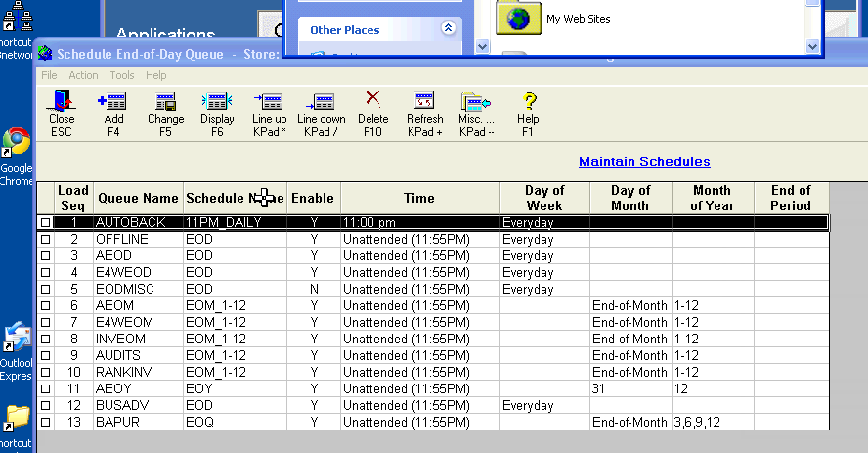
Task: Open the Help menu
Action: (x=156, y=75)
